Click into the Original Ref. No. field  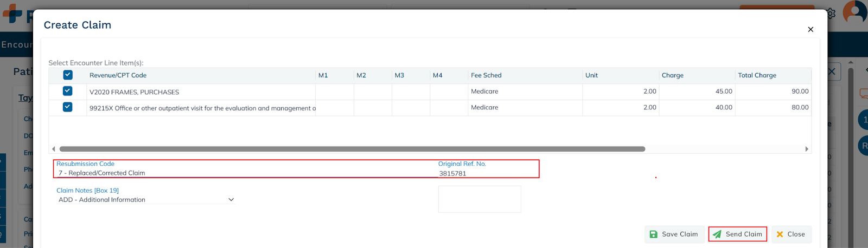click(487, 173)
